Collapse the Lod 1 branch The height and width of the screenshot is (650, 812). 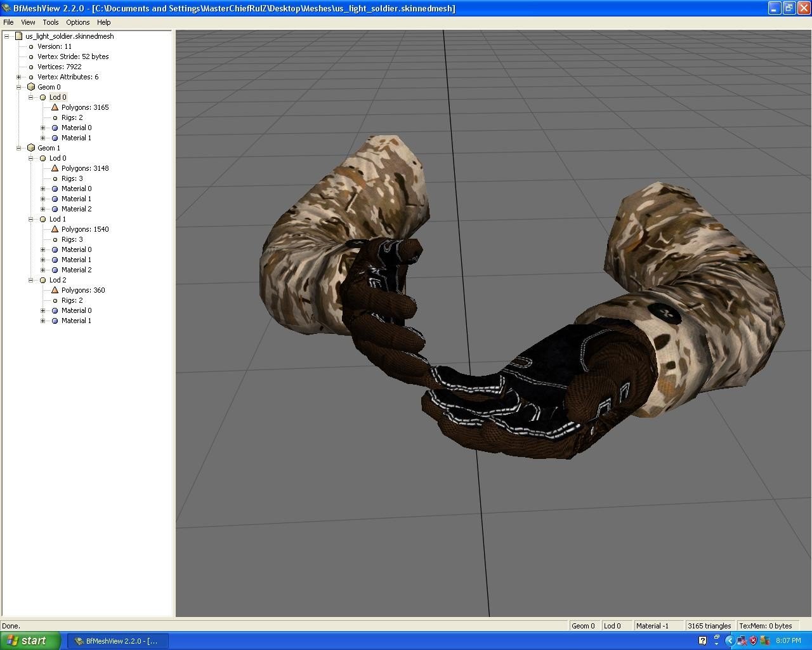(x=30, y=219)
